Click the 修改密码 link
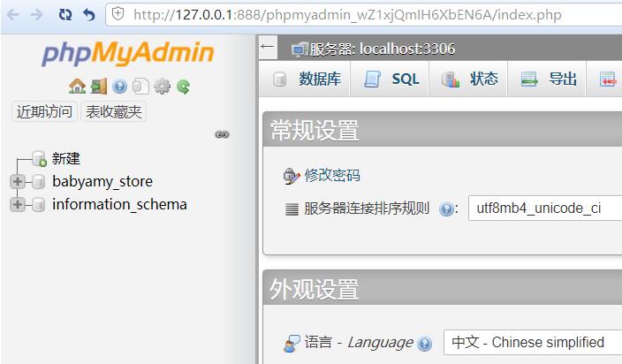The width and height of the screenshot is (622, 364). 332,175
